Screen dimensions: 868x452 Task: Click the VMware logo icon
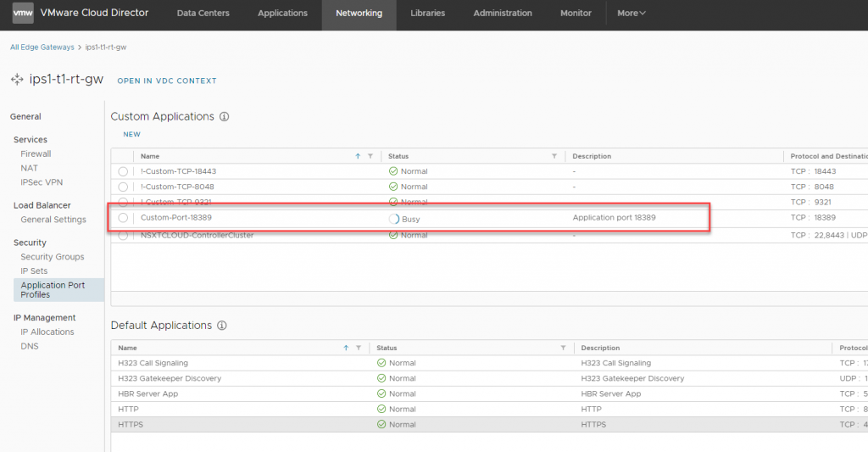click(23, 14)
